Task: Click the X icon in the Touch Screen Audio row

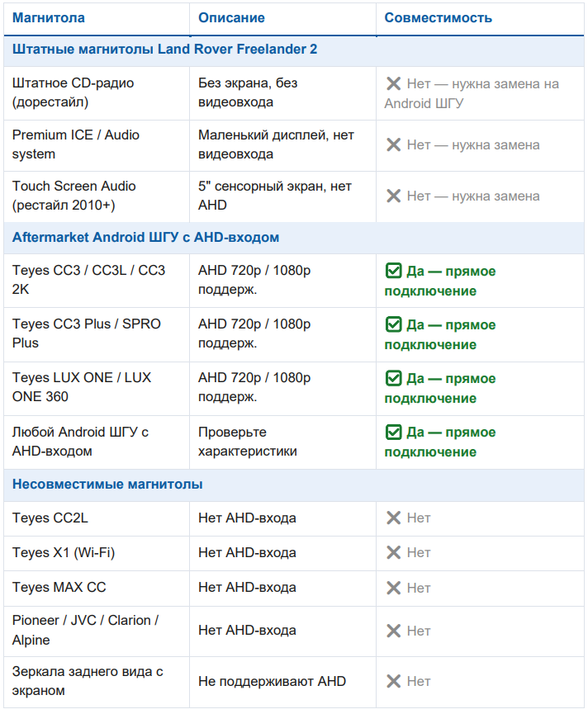Action: click(394, 196)
